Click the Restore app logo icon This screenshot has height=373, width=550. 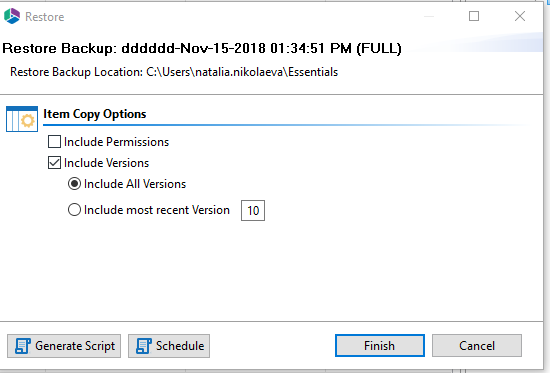click(12, 16)
